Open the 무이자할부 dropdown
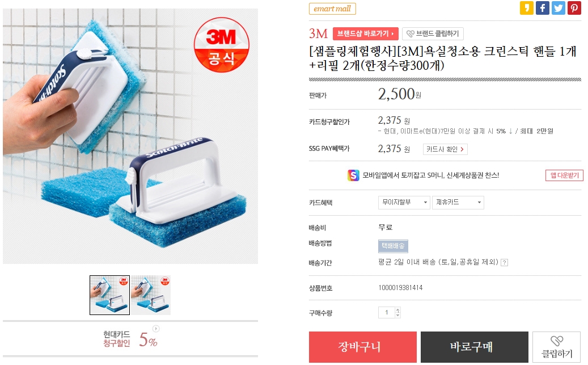 [x=404, y=203]
